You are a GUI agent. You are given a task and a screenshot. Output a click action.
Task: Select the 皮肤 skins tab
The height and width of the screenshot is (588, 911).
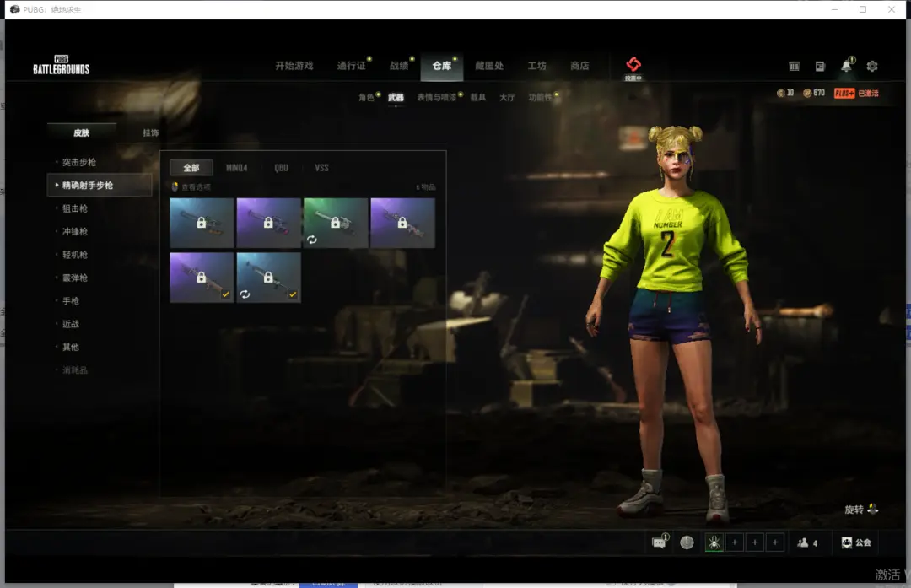(x=81, y=132)
